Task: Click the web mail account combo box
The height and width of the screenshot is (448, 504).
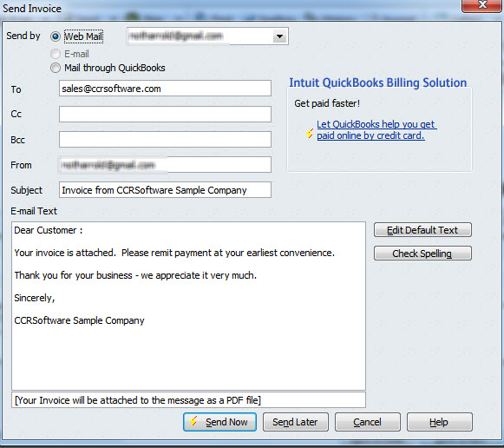Action: [x=207, y=36]
